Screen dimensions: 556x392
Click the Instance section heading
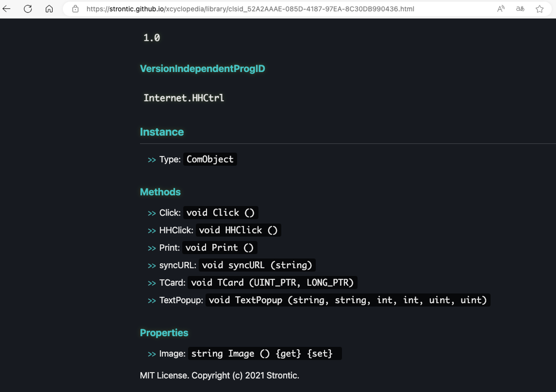click(x=162, y=132)
